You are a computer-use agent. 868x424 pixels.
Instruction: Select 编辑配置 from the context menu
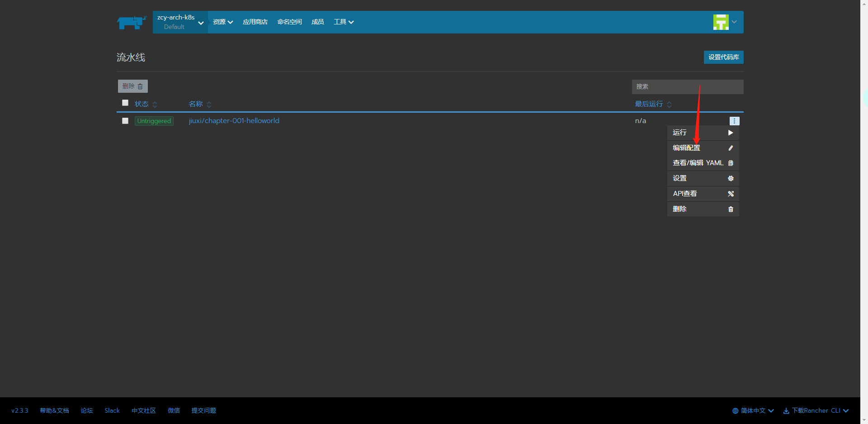[x=703, y=148]
